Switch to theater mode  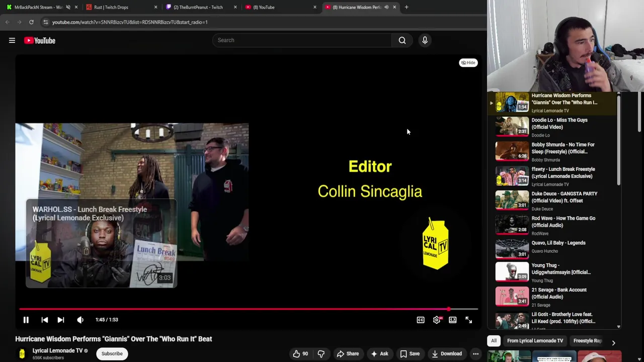[x=453, y=320]
